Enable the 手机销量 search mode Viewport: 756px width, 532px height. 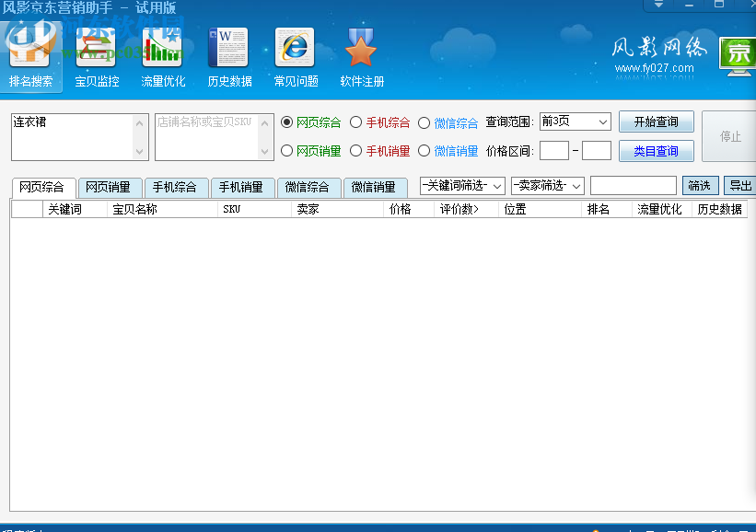pyautogui.click(x=354, y=151)
